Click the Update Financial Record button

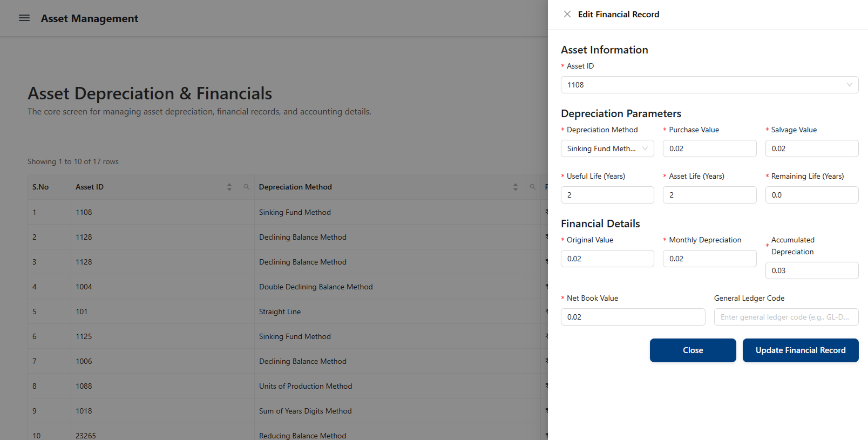coord(800,350)
